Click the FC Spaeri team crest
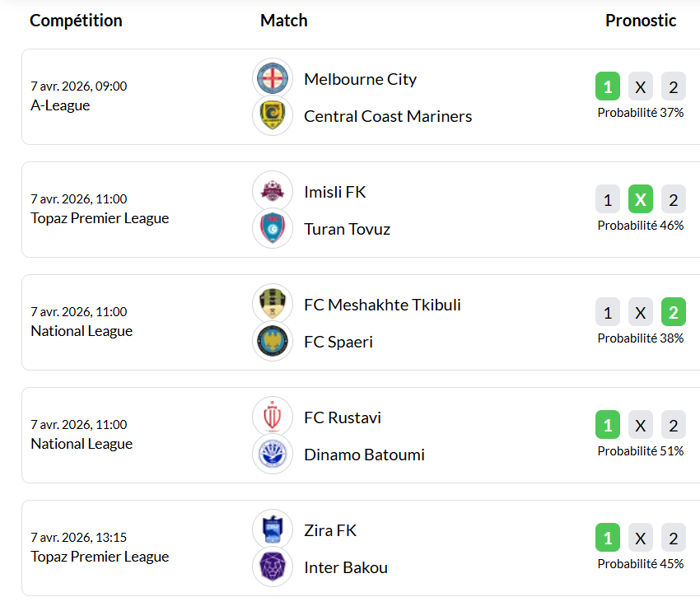 (272, 341)
